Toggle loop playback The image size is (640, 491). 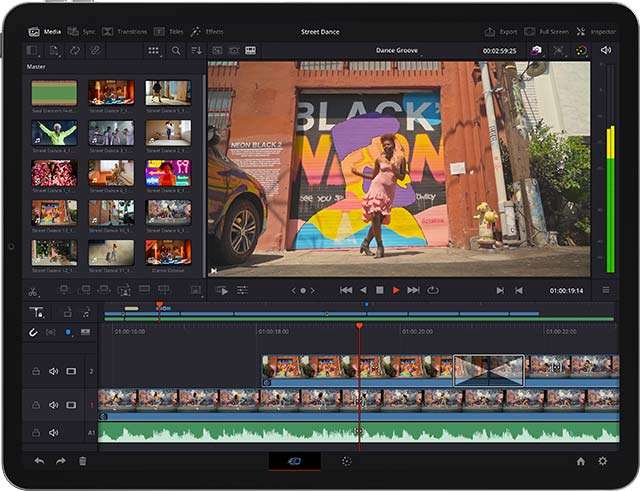pyautogui.click(x=433, y=290)
